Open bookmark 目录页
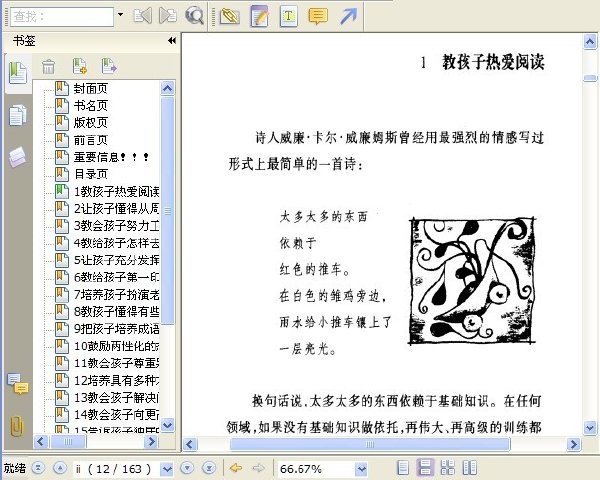This screenshot has width=600, height=480. (90, 174)
